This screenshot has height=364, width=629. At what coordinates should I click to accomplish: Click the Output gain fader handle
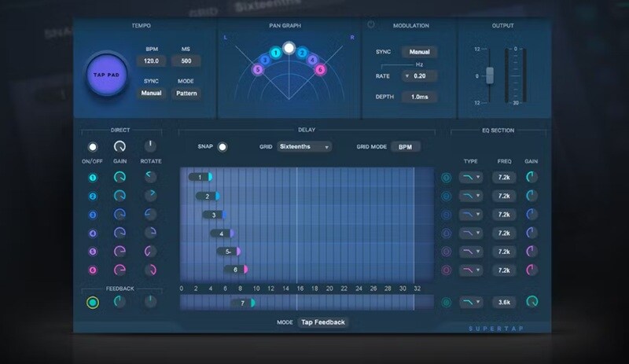(x=490, y=75)
